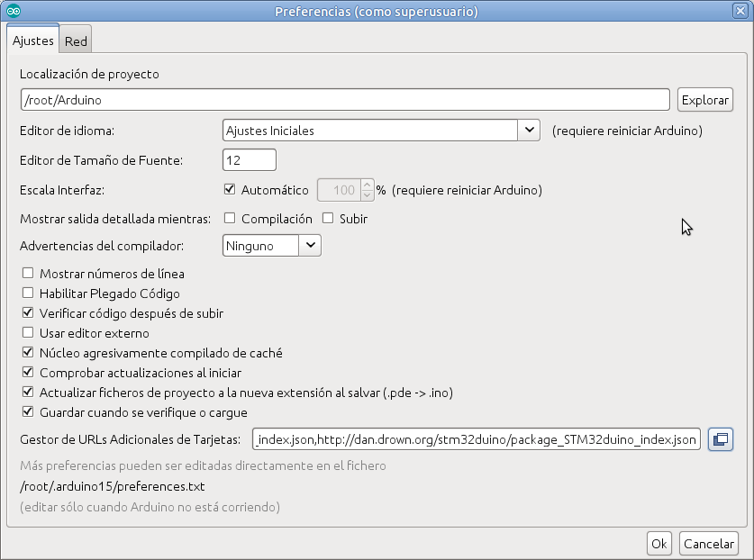Image resolution: width=754 pixels, height=560 pixels.
Task: Enable Mostrar números de línea
Action: (x=28, y=274)
